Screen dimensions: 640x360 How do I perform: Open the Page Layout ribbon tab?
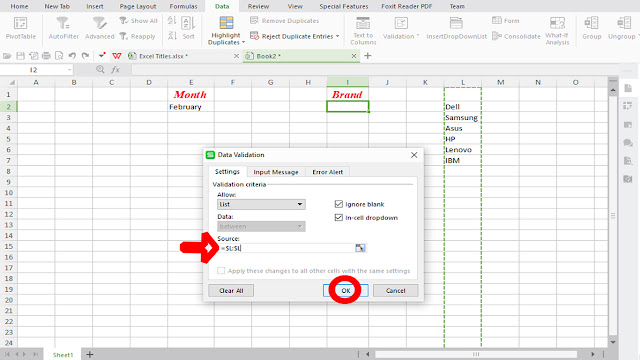tap(138, 6)
